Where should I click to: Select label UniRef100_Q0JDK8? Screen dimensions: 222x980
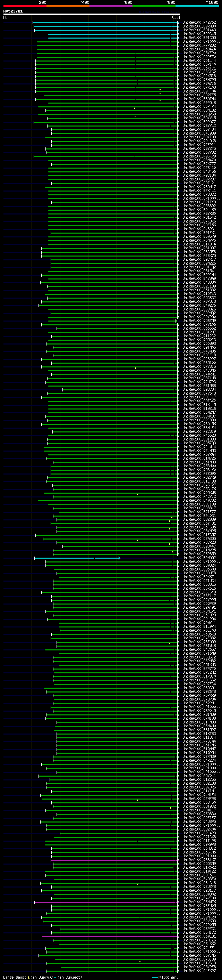(x=199, y=141)
